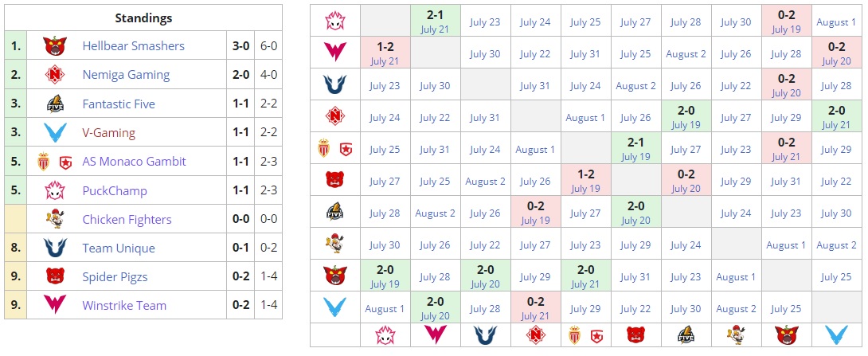Click the Fantastic Five logo in Standings
Screen dimensions: 868x356
(x=54, y=104)
